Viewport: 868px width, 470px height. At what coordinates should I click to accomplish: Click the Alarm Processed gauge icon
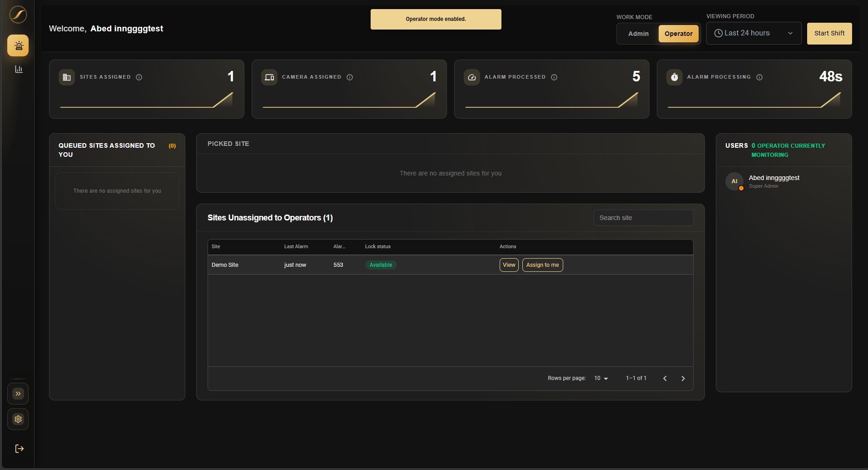pos(472,77)
